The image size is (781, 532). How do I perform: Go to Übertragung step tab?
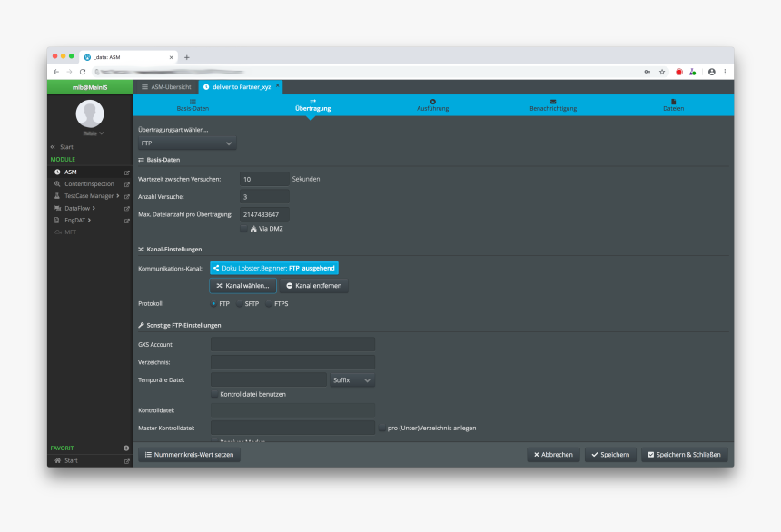pyautogui.click(x=312, y=105)
